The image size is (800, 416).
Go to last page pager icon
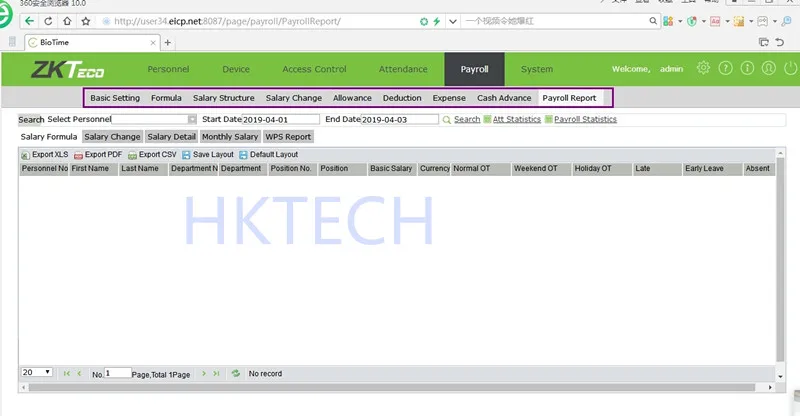(216, 374)
